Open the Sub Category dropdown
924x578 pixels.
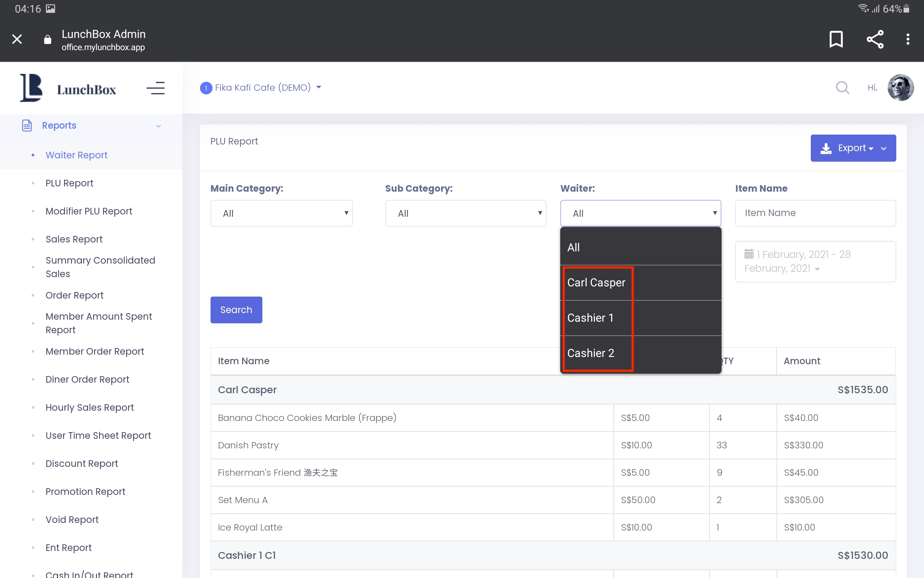[x=465, y=213]
